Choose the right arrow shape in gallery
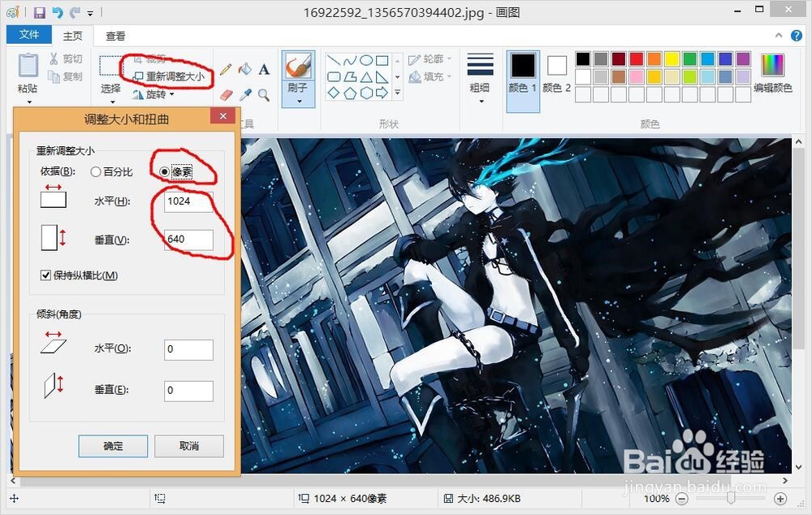812x515 pixels. [382, 93]
